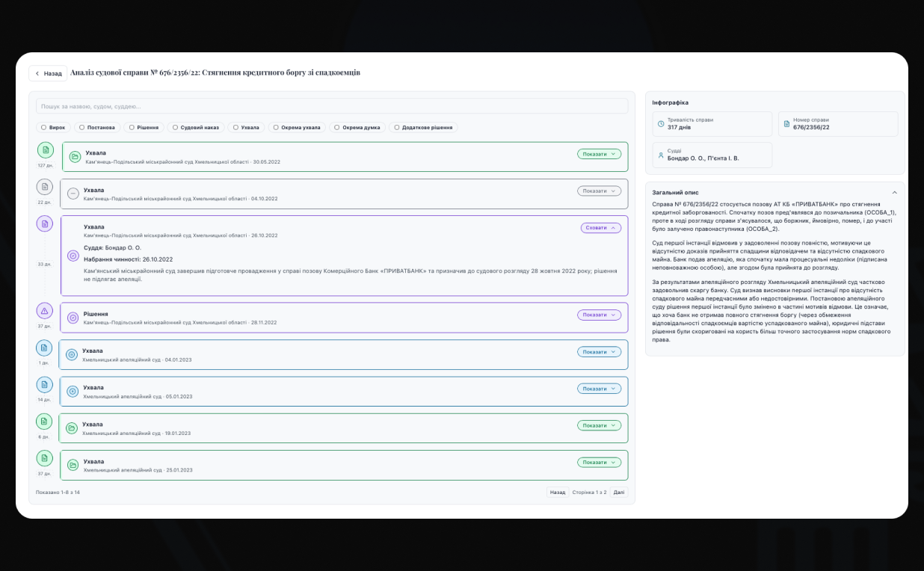Select the Додаткове рішення filter chip

pyautogui.click(x=423, y=128)
